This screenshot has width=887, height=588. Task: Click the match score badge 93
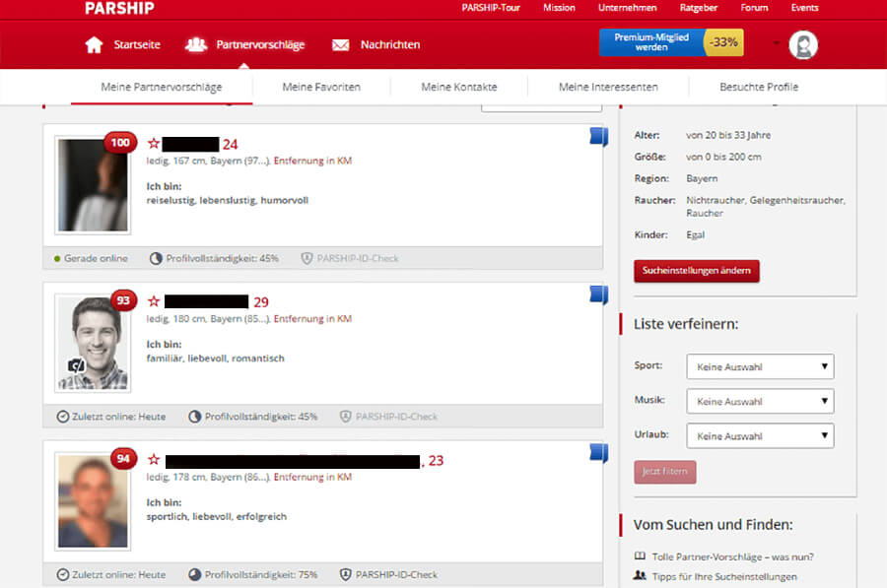click(x=123, y=300)
